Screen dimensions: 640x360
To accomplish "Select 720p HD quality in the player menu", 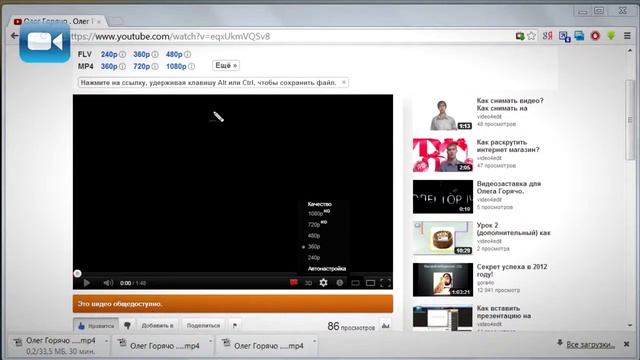I will [x=318, y=224].
